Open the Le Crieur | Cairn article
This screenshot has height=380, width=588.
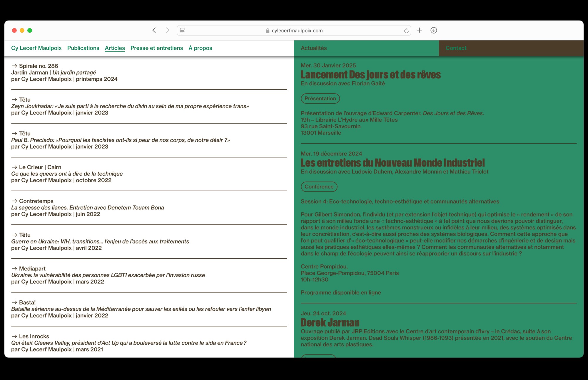click(x=40, y=167)
